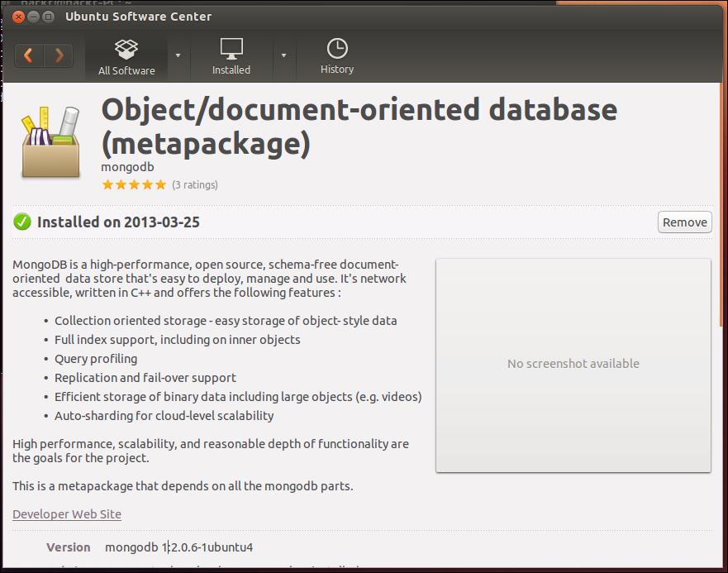
Task: Click the "(3 ratings)" text
Action: point(195,185)
